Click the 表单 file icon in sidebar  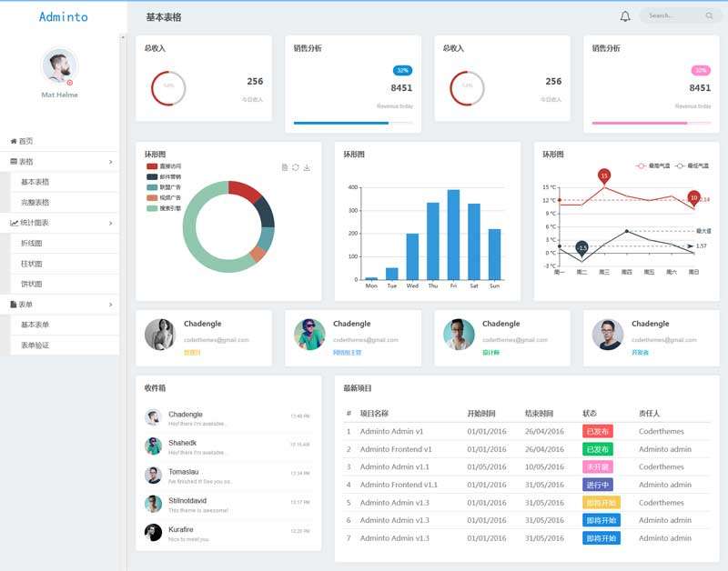pos(14,305)
